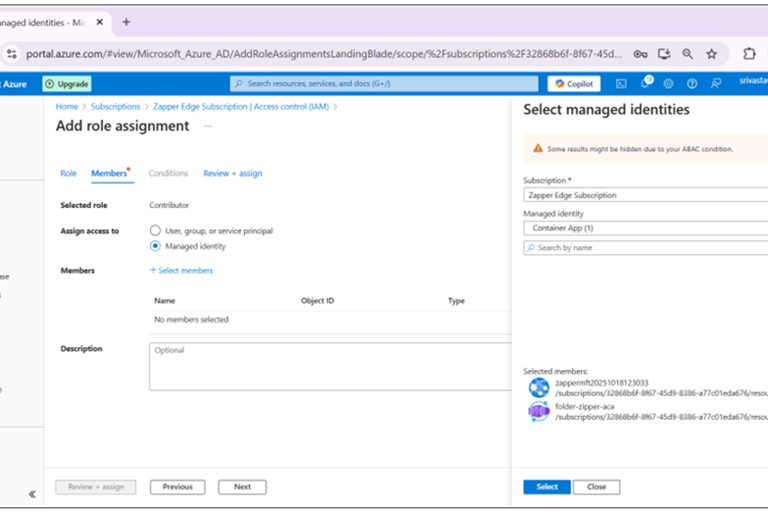Image resolution: width=768 pixels, height=512 pixels.
Task: Open the notifications bell icon
Action: pyautogui.click(x=646, y=83)
